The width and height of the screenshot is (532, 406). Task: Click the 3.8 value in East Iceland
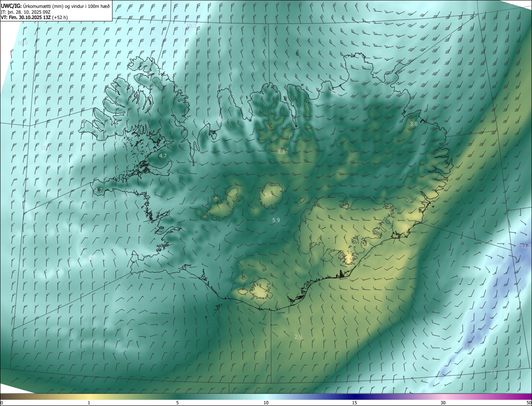click(x=414, y=124)
